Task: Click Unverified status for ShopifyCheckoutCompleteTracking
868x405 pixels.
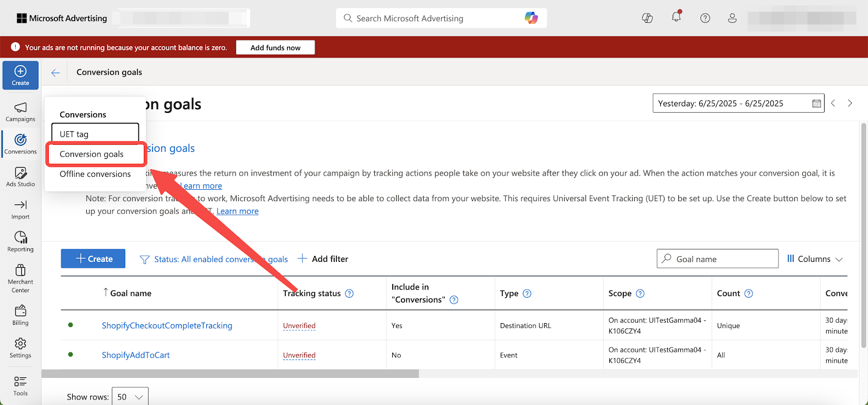Action: point(299,326)
